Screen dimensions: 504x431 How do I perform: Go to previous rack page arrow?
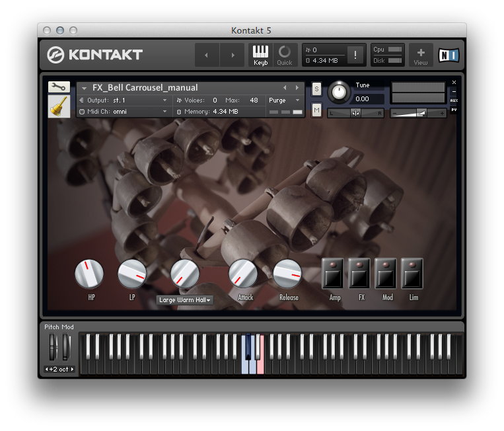(207, 55)
